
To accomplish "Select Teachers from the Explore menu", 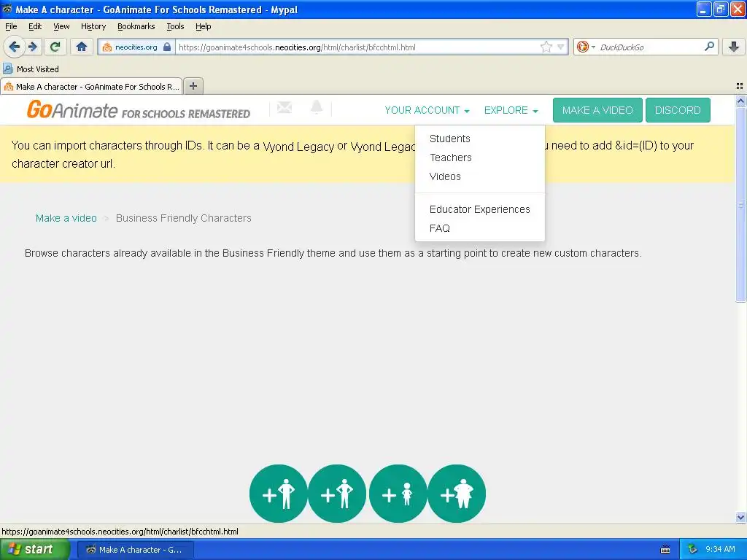I will 450,157.
